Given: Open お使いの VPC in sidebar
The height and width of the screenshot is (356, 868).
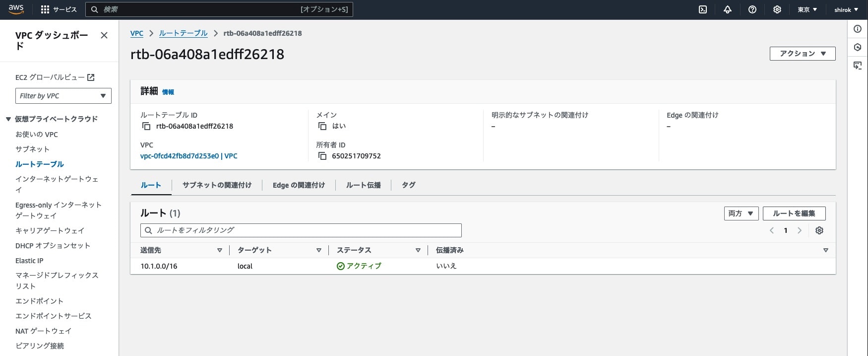Looking at the screenshot, I should pyautogui.click(x=37, y=135).
